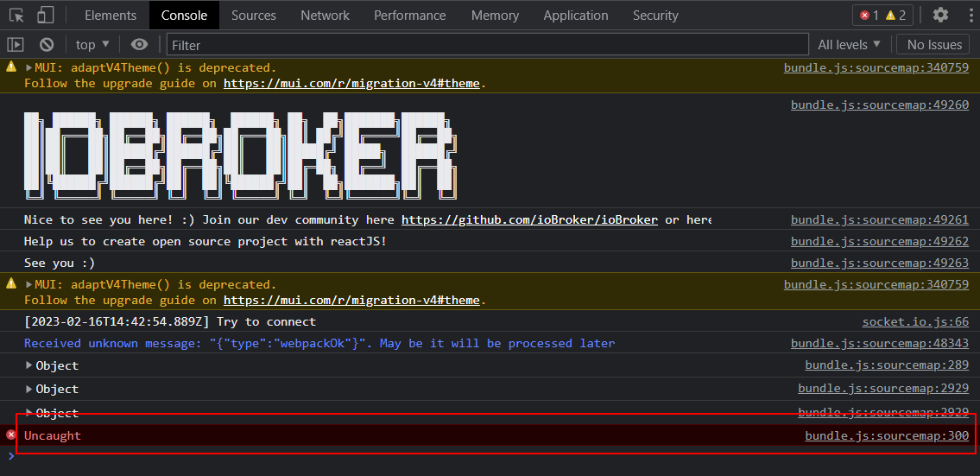Click the No Issues button
Viewport: 980px width, 476px height.
coord(934,44)
